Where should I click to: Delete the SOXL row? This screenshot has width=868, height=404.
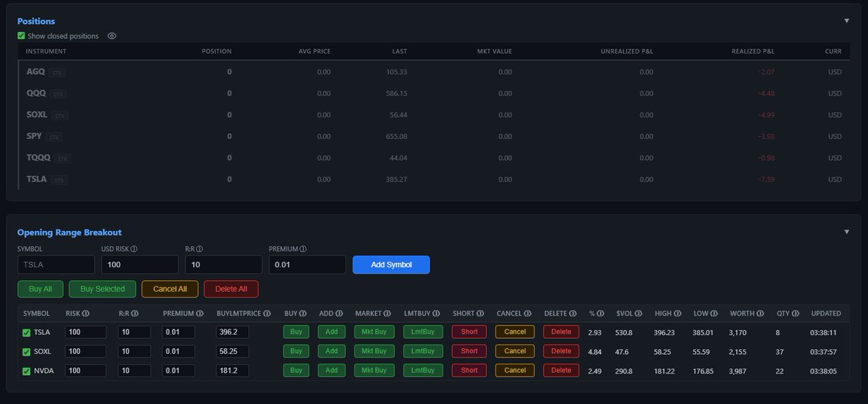click(561, 351)
